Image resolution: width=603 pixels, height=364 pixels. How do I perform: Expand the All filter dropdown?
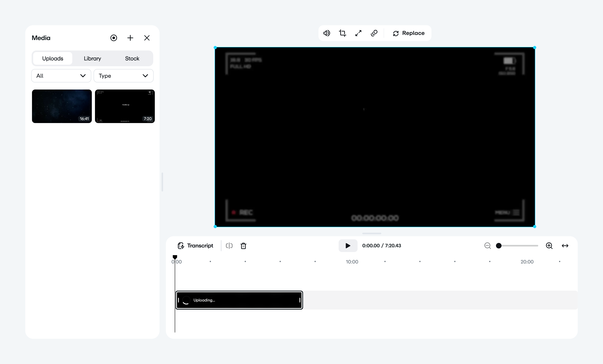click(x=61, y=76)
